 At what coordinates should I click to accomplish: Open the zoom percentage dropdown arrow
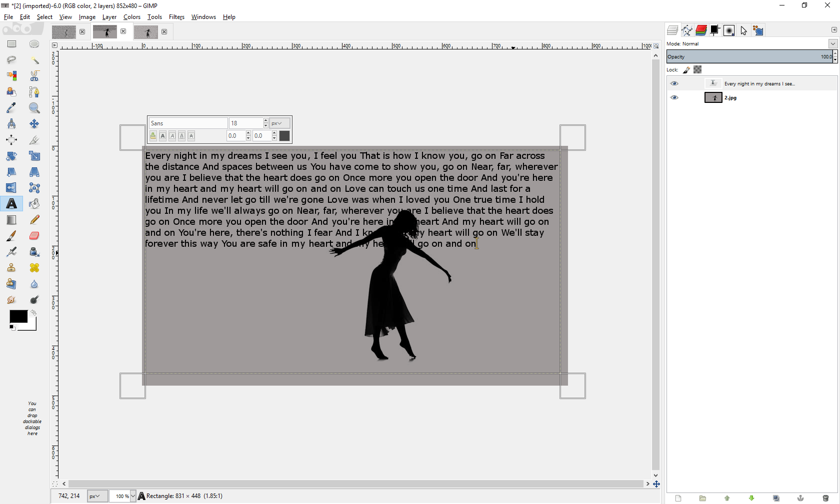click(133, 496)
